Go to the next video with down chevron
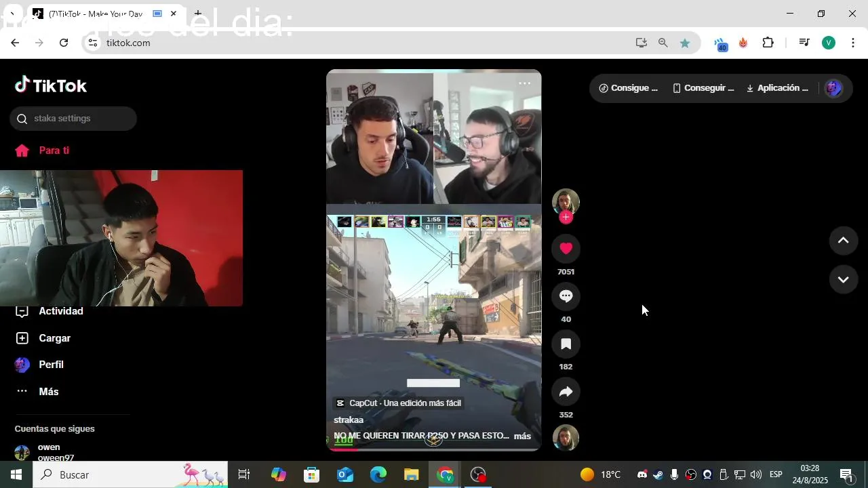The image size is (868, 488). [844, 279]
